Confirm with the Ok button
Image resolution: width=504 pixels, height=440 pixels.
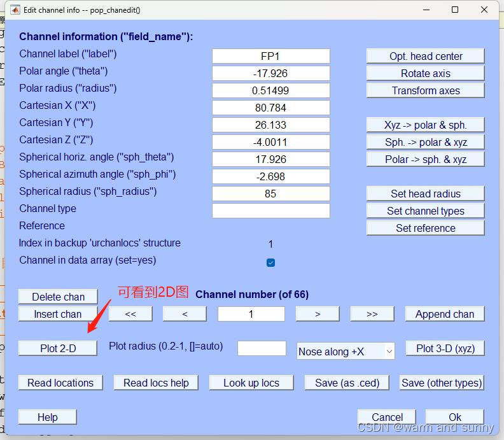[455, 417]
